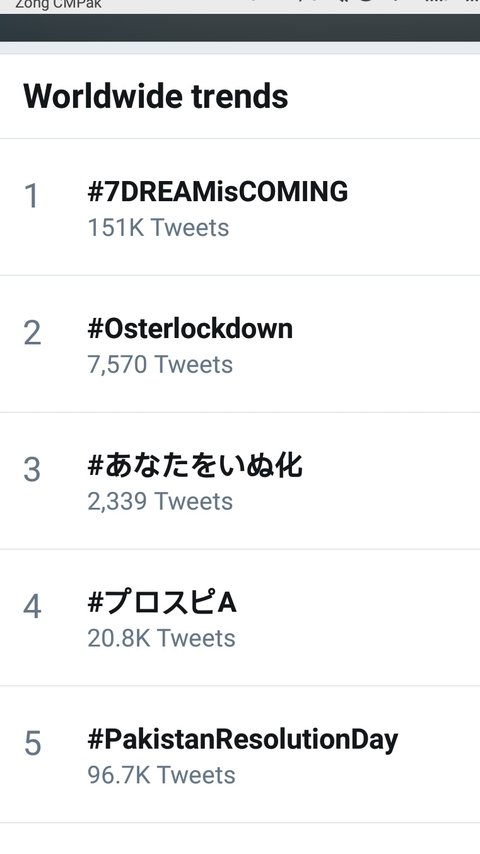
Task: Click rank number 5 in trends list
Action: click(x=32, y=743)
